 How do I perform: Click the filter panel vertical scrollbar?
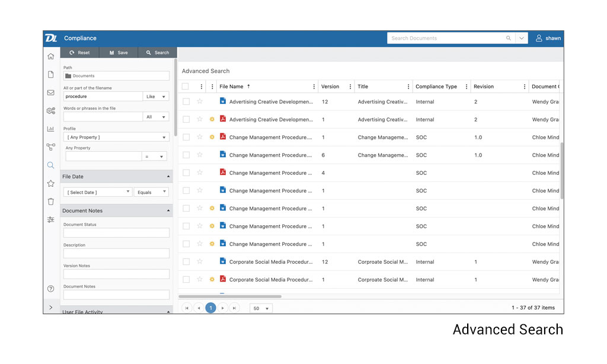(175, 98)
